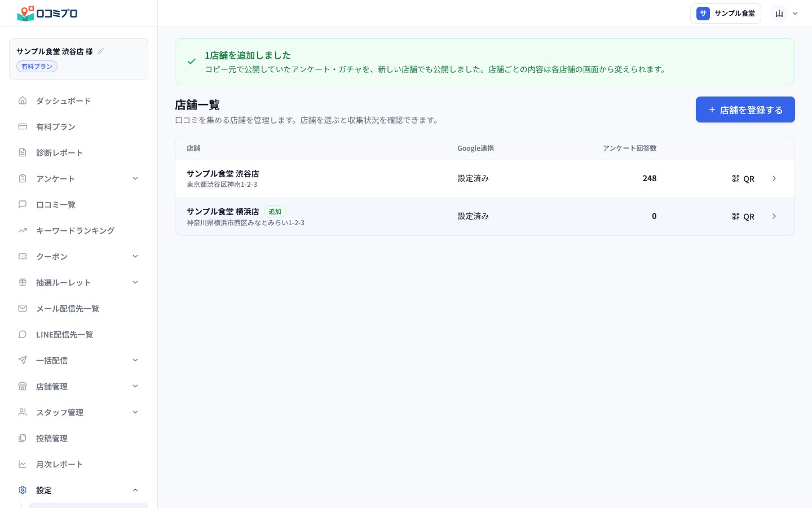The image size is (812, 508).
Task: Click the 口コミプロ logo
Action: [x=47, y=13]
